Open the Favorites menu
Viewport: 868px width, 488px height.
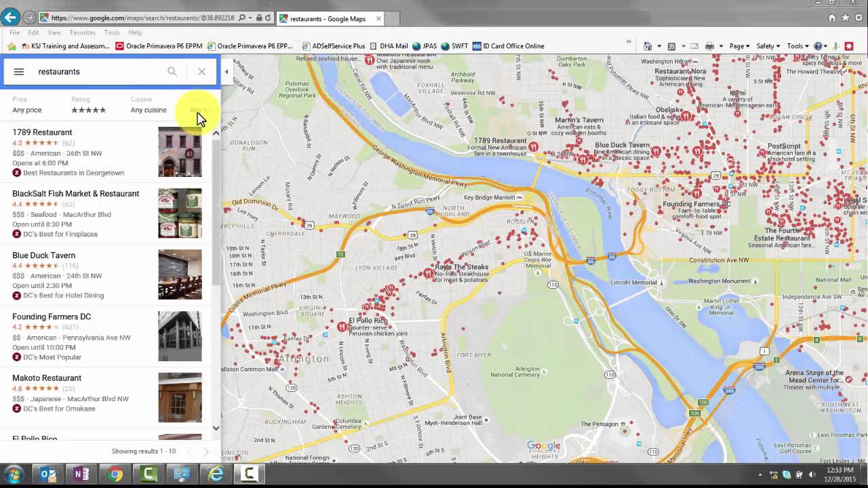pos(83,33)
